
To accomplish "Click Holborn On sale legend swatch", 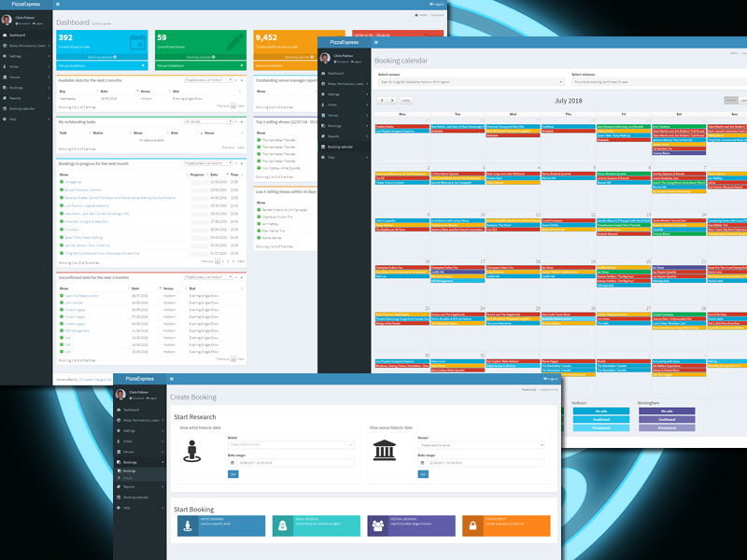I will pyautogui.click(x=600, y=411).
